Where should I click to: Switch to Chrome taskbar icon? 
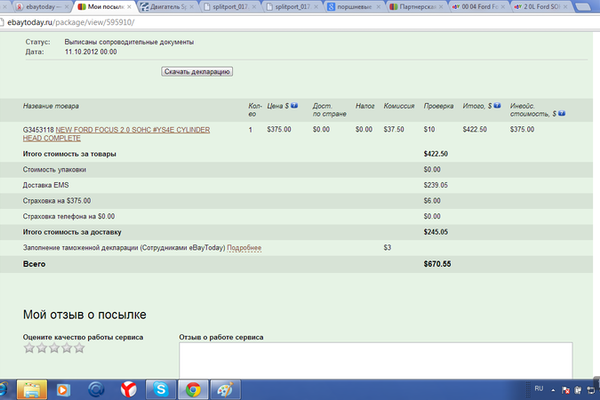(193, 390)
